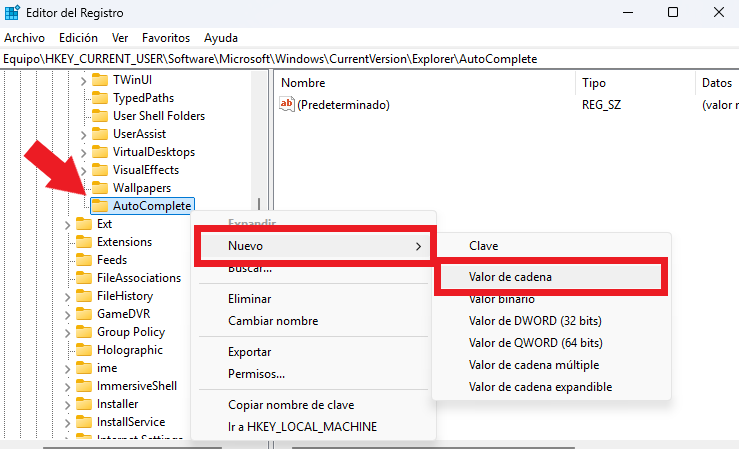Choose Eliminar in context menu
The height and width of the screenshot is (449, 739).
(x=313, y=299)
